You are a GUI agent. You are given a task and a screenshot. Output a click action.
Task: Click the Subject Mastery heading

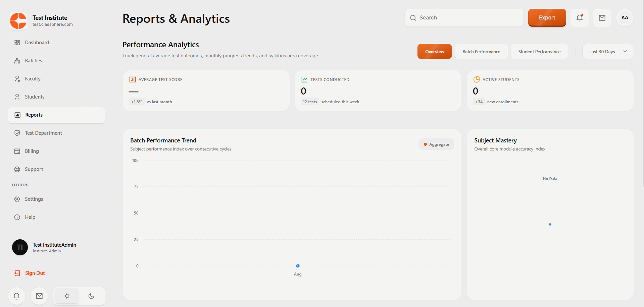pos(495,140)
